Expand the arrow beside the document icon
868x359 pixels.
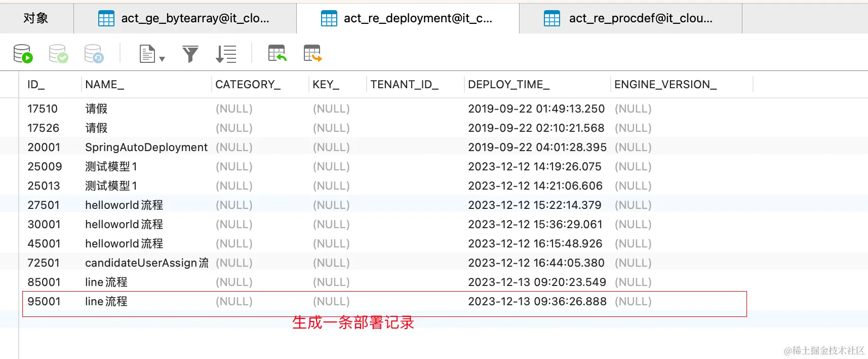(x=162, y=59)
